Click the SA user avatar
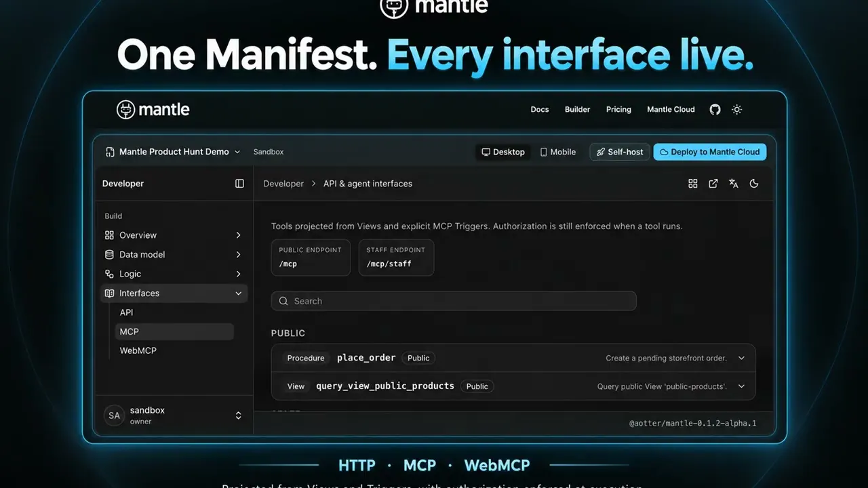 (114, 415)
